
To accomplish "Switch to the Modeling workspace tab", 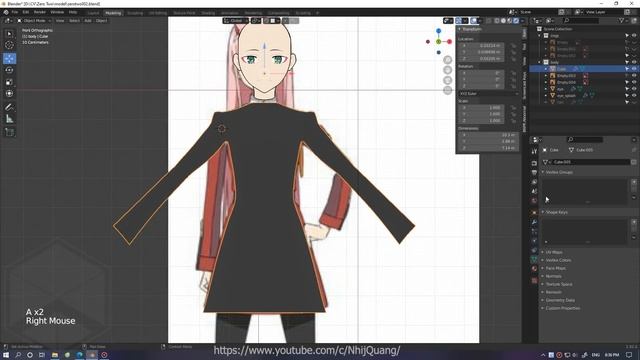I will [x=113, y=13].
